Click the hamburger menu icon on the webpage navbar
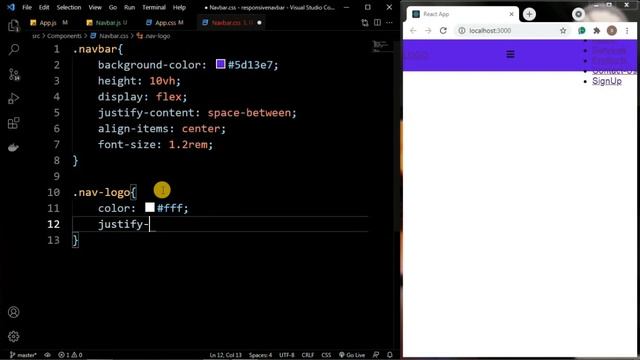Image resolution: width=640 pixels, height=360 pixels. 510,54
